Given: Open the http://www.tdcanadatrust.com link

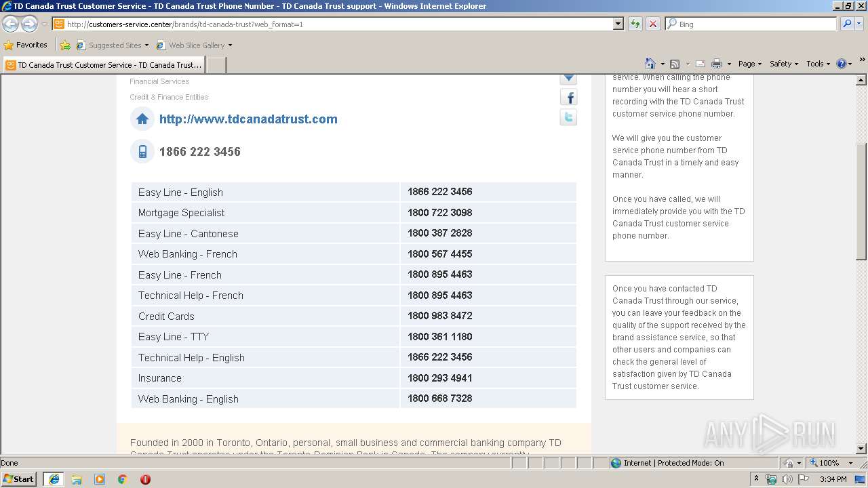Looking at the screenshot, I should [x=248, y=119].
